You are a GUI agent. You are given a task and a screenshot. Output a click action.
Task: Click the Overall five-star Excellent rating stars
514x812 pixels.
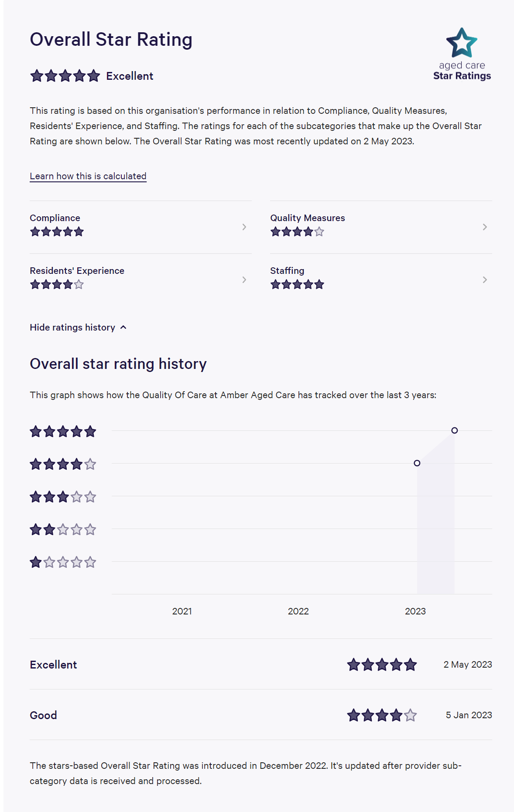click(x=65, y=76)
